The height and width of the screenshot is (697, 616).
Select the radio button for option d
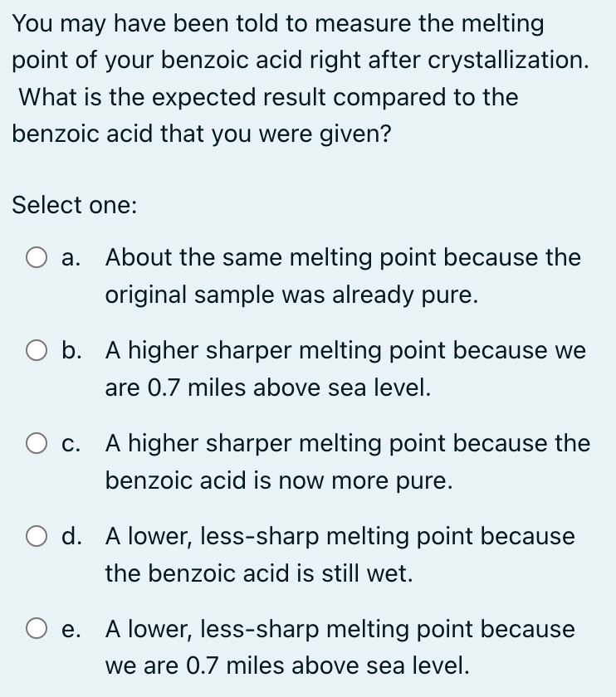37,537
